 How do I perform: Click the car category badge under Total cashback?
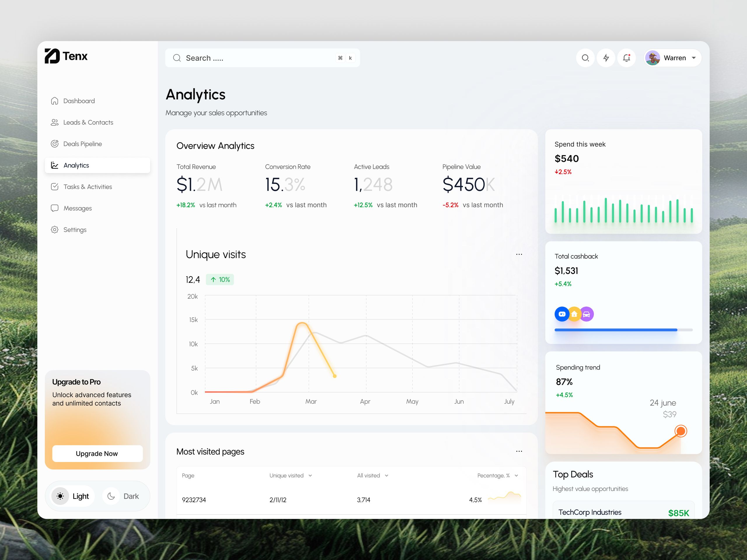pyautogui.click(x=587, y=314)
